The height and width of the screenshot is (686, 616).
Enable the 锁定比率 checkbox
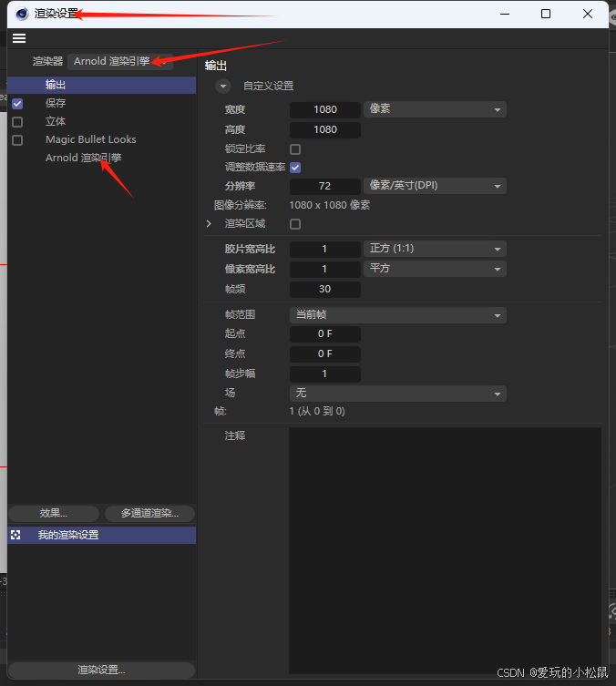[x=295, y=149]
